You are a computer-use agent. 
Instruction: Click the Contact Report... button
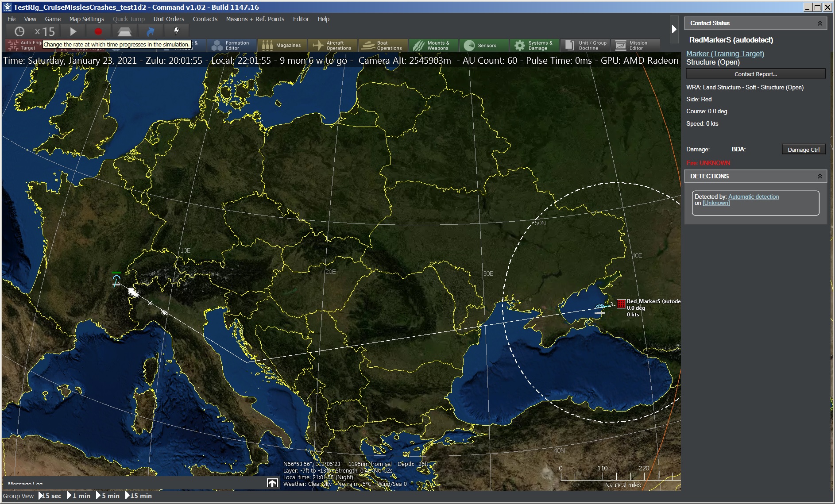tap(755, 74)
